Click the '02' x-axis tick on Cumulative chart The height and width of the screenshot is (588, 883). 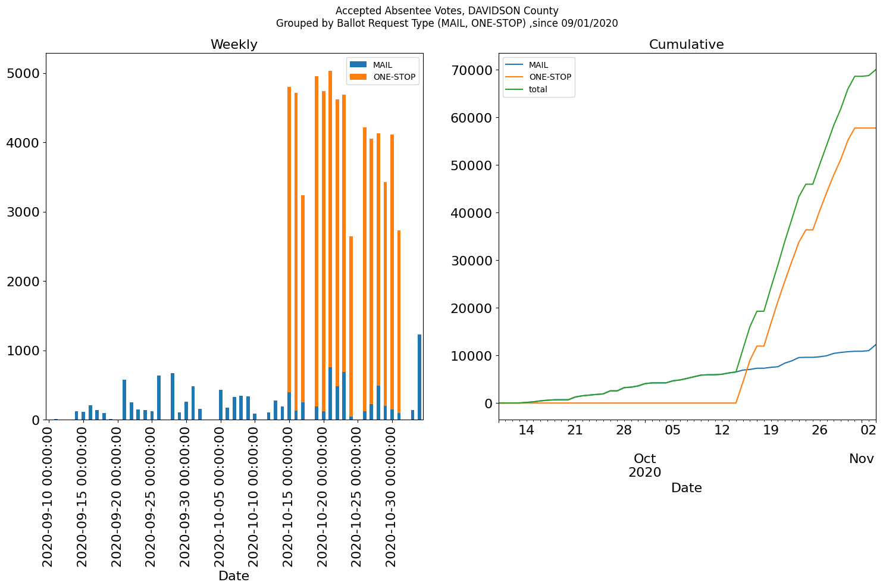pos(869,430)
